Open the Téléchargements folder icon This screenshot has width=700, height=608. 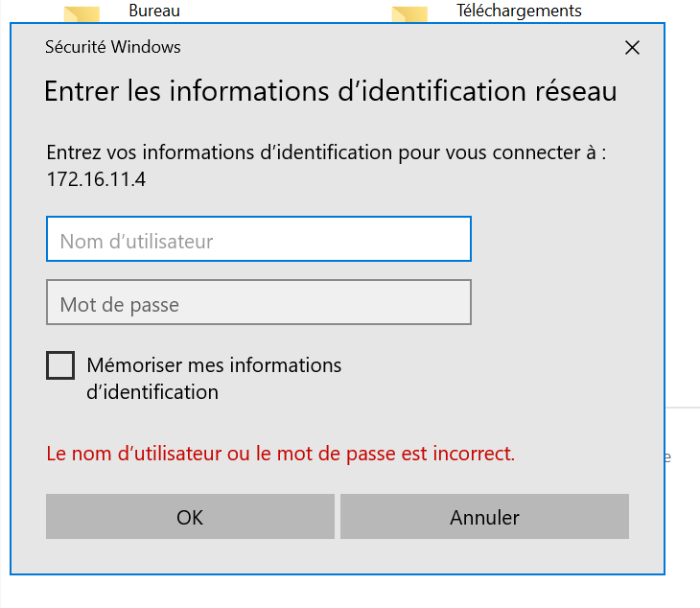pyautogui.click(x=409, y=14)
